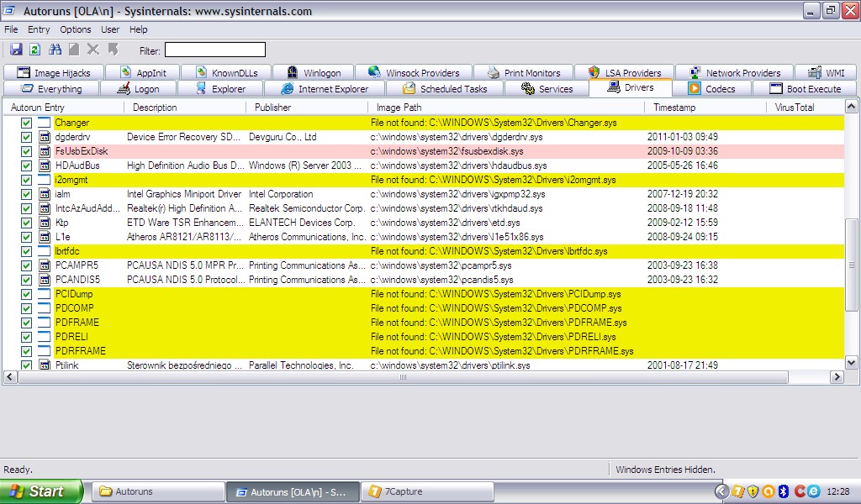Sort by Image Path column header

pos(505,108)
